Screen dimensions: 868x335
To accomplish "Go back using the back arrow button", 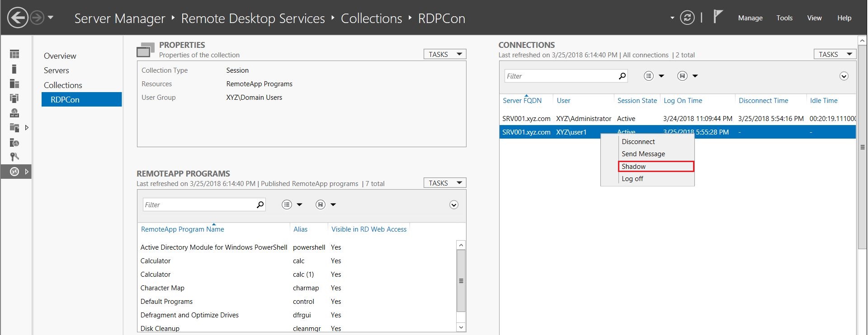I will [18, 18].
